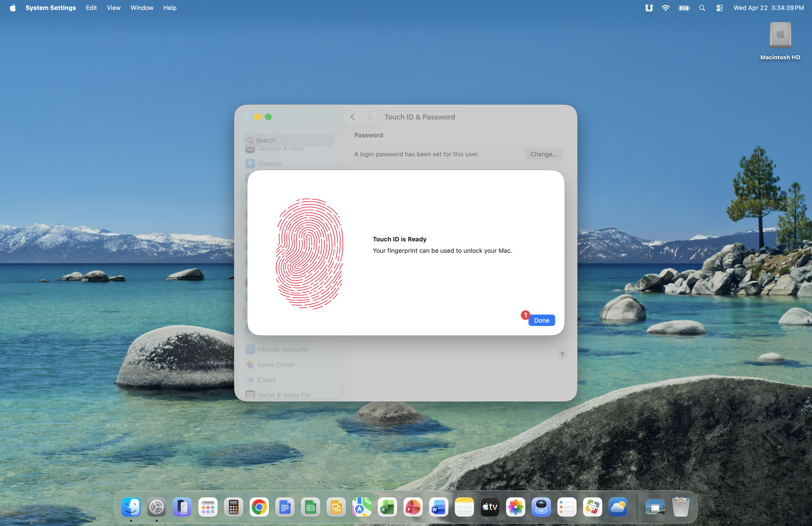Open Spotlight search magnifier icon
Image resolution: width=812 pixels, height=526 pixels.
coord(702,8)
